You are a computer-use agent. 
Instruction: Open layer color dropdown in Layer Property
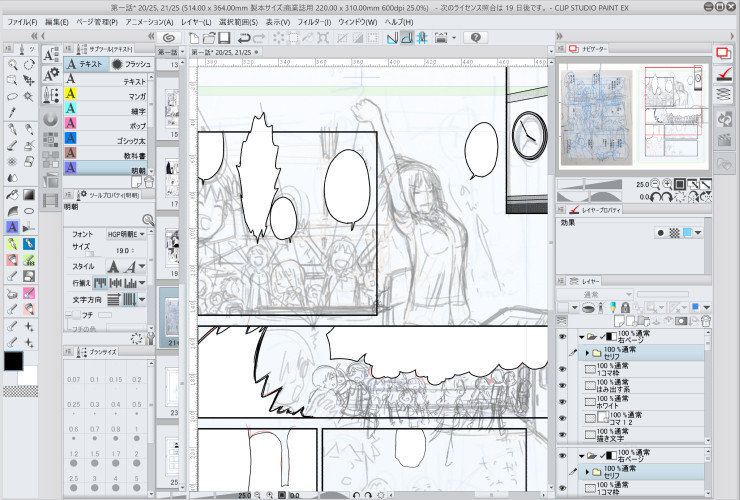tap(698, 233)
